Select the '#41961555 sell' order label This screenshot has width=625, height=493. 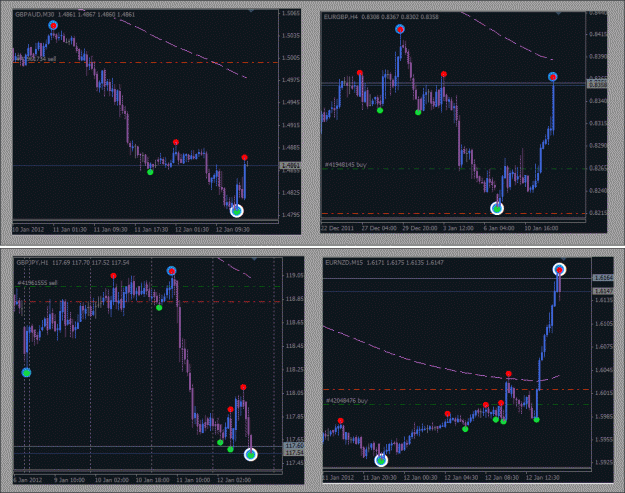37,283
